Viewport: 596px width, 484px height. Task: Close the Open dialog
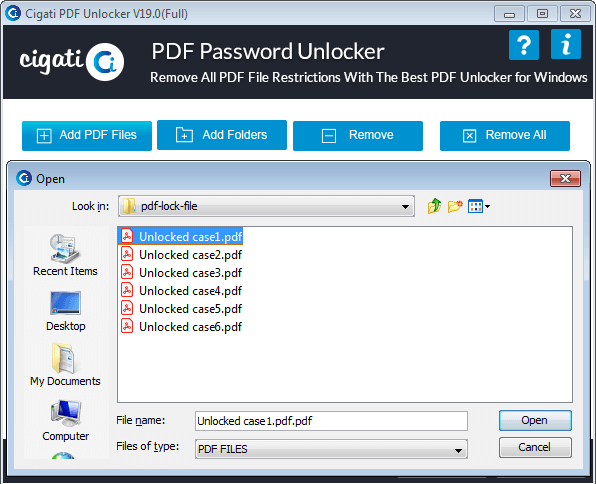(565, 179)
